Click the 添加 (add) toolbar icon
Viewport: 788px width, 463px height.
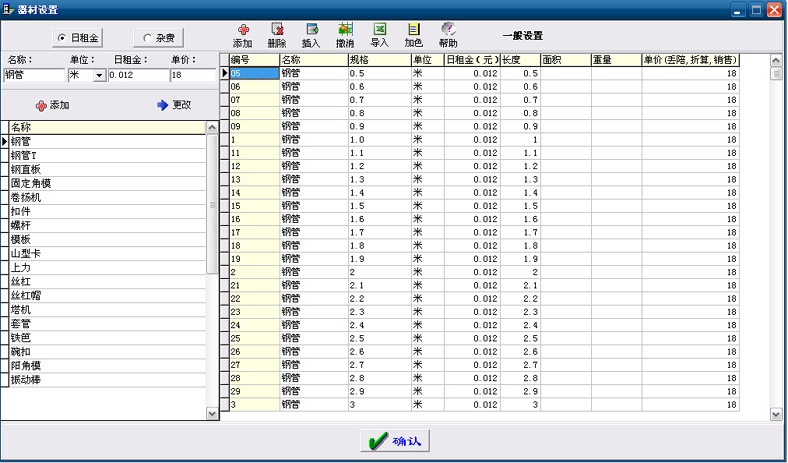pyautogui.click(x=242, y=35)
